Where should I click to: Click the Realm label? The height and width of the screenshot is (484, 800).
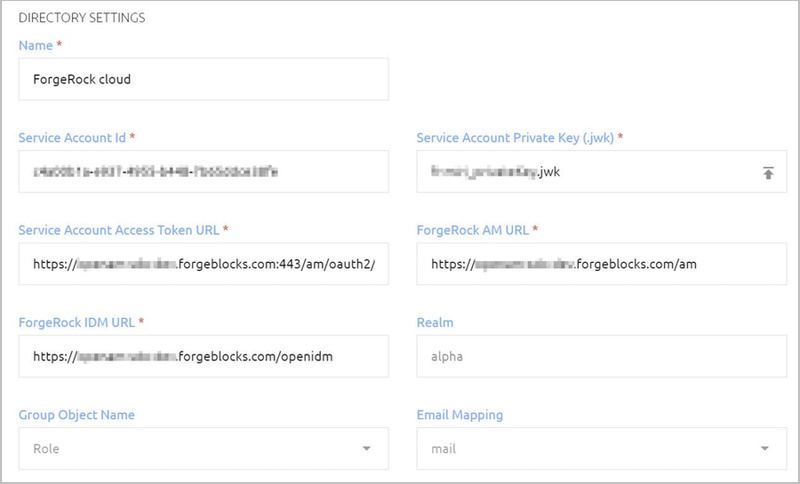tap(435, 322)
